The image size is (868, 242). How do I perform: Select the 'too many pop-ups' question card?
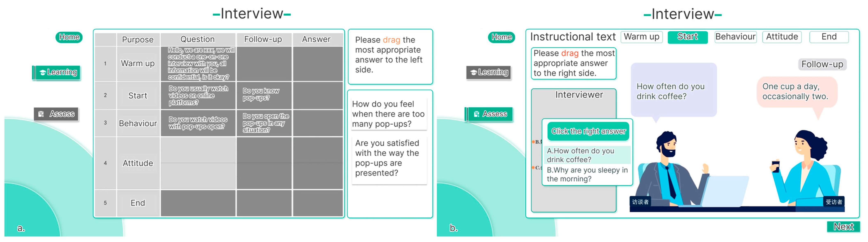point(389,114)
